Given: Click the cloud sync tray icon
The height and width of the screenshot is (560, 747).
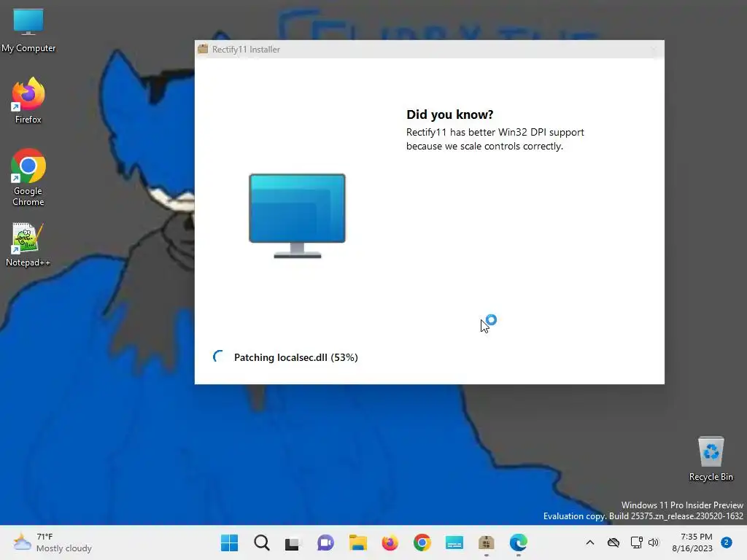Looking at the screenshot, I should 613,542.
